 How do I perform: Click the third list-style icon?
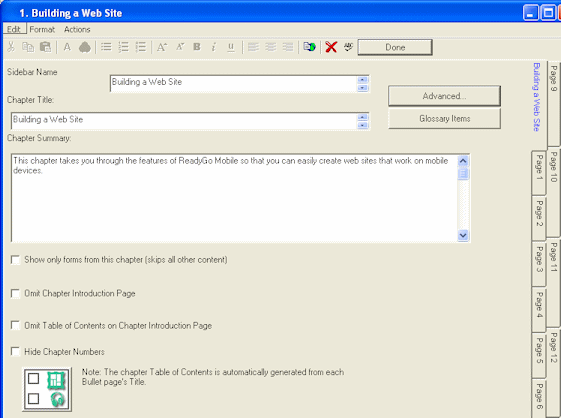click(141, 47)
